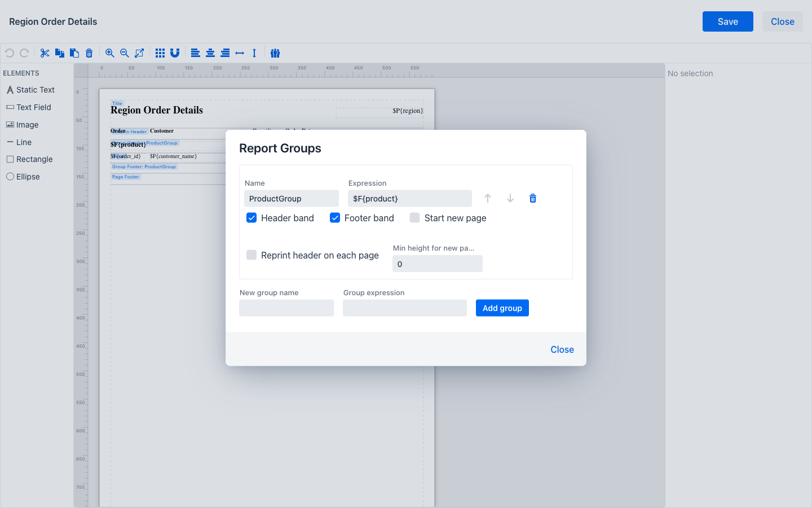Zoom out with the magnifier minus icon
This screenshot has height=508, width=812.
[x=125, y=53]
